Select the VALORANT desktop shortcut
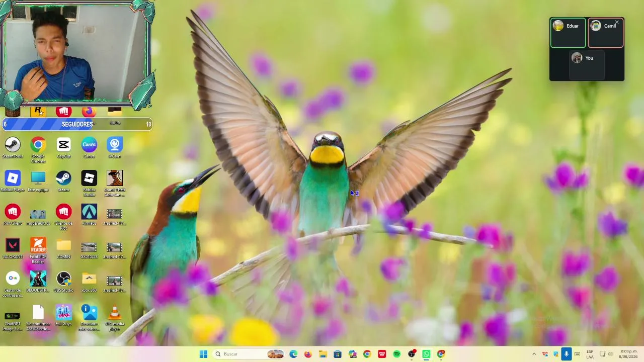The width and height of the screenshot is (644, 362). coord(13,249)
